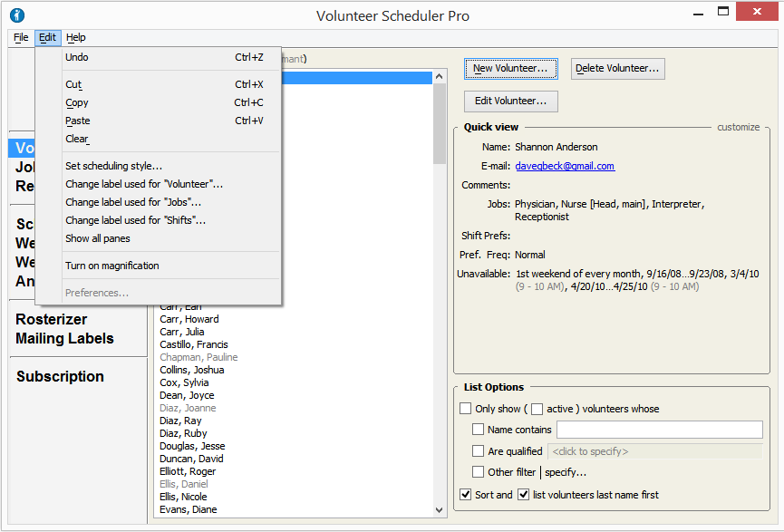Viewport: 784px width, 532px height.
Task: Click the Delete Volunteer button
Action: click(617, 68)
